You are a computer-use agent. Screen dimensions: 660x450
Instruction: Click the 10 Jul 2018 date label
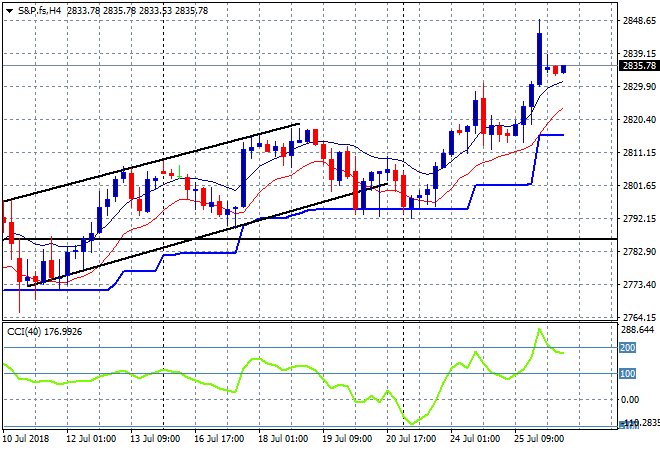[26, 439]
